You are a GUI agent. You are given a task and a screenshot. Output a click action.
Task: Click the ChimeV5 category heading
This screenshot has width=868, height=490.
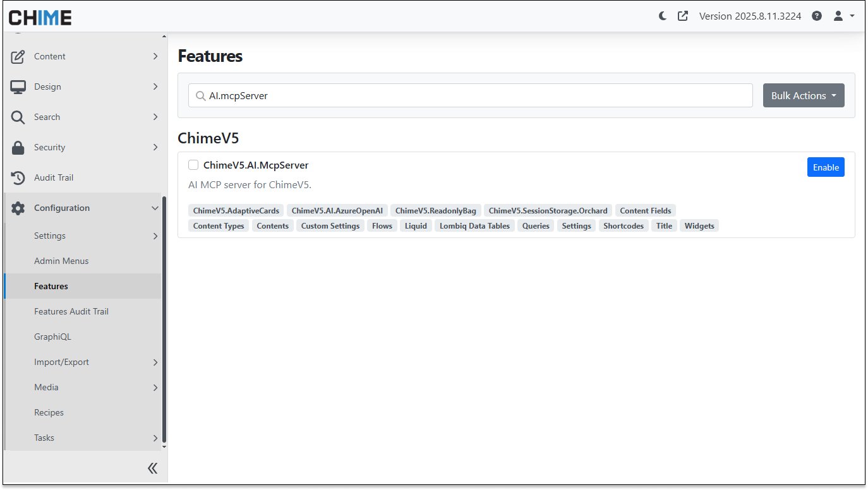(x=208, y=138)
